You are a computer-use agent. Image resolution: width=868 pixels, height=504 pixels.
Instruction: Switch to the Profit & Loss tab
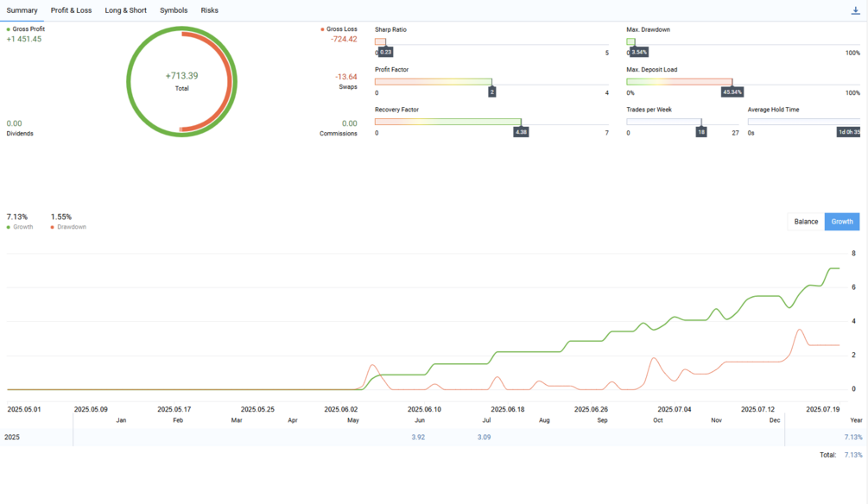click(x=71, y=10)
